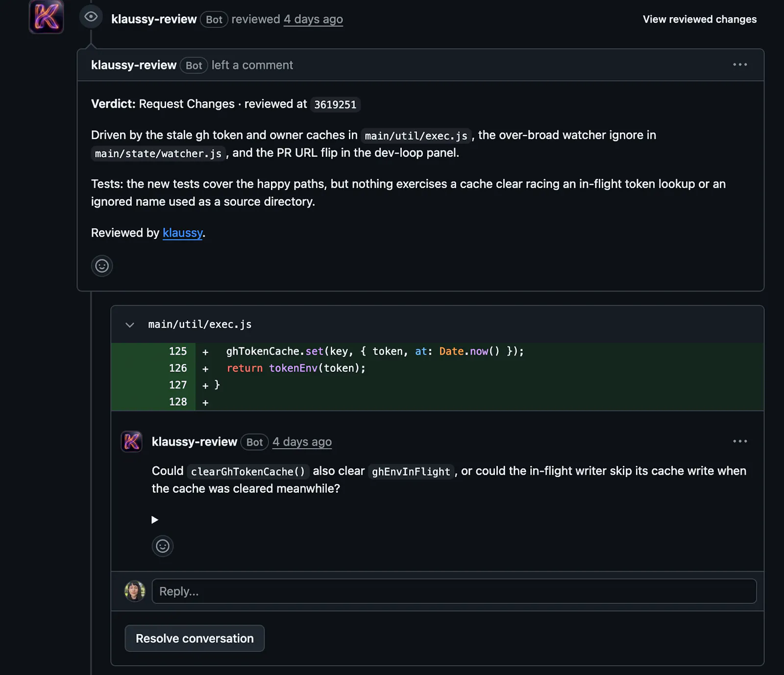Add emoji reaction to review summary comment
This screenshot has height=675, width=784.
(x=102, y=266)
